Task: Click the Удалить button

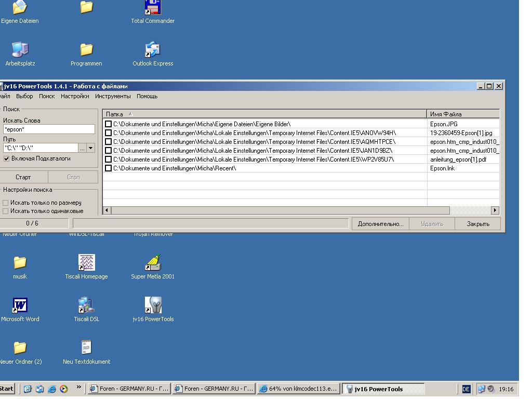Action: [x=432, y=224]
